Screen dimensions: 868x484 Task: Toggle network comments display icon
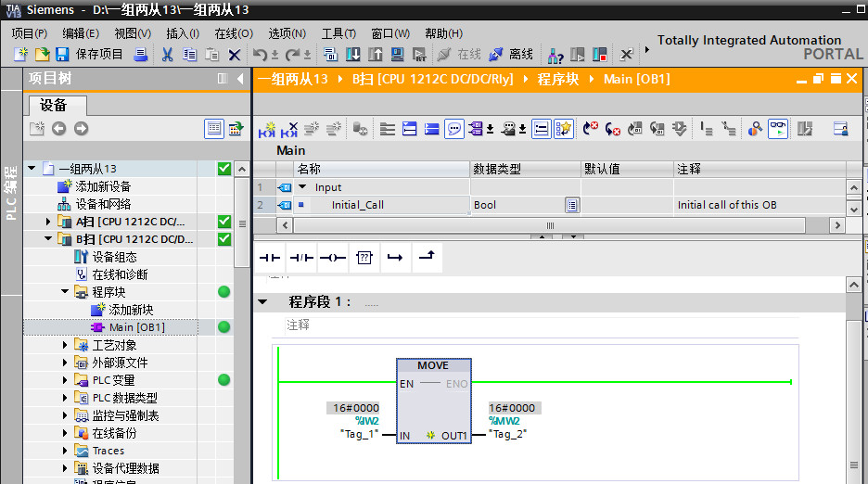coord(454,129)
